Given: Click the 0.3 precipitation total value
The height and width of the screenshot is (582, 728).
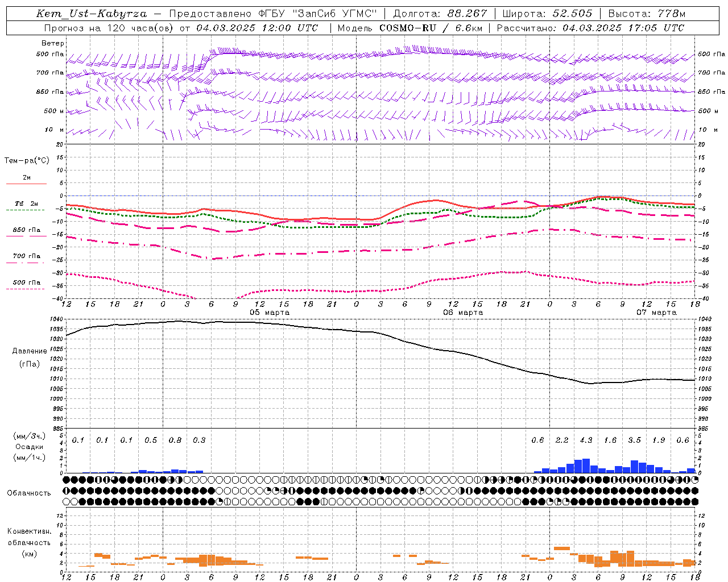Looking at the screenshot, I should (199, 440).
